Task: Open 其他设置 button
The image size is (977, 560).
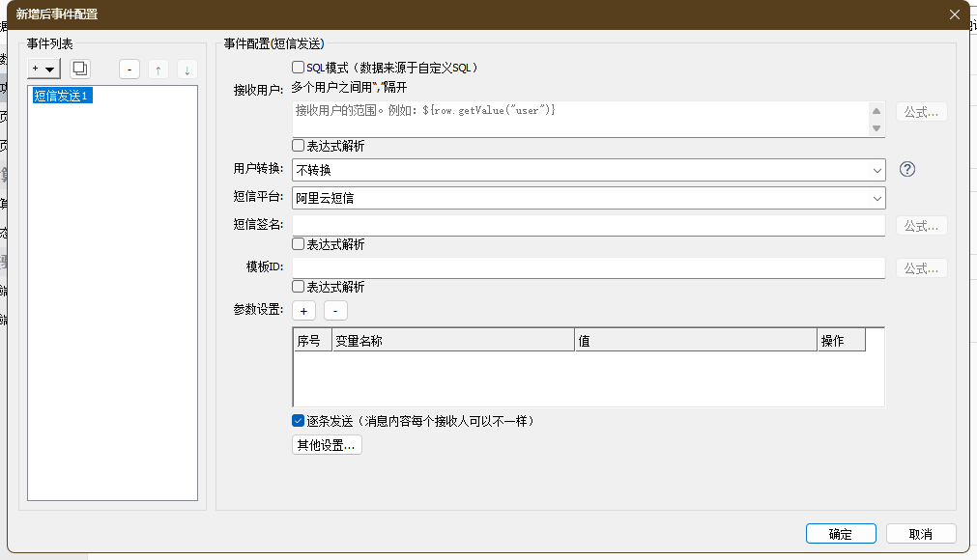Action: (x=327, y=445)
